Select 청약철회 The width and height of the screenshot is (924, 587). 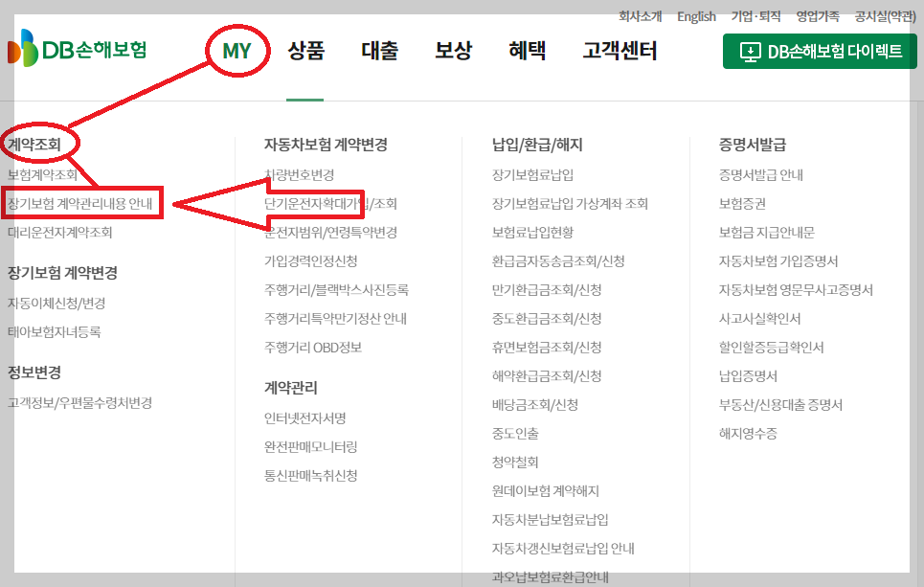[x=516, y=463]
